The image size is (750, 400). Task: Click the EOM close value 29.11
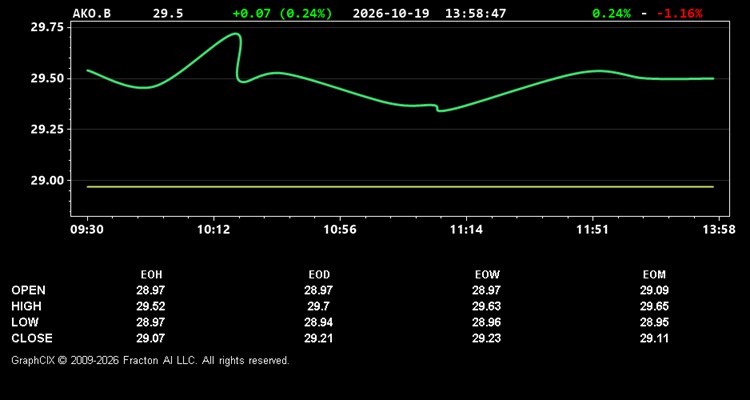pos(654,338)
